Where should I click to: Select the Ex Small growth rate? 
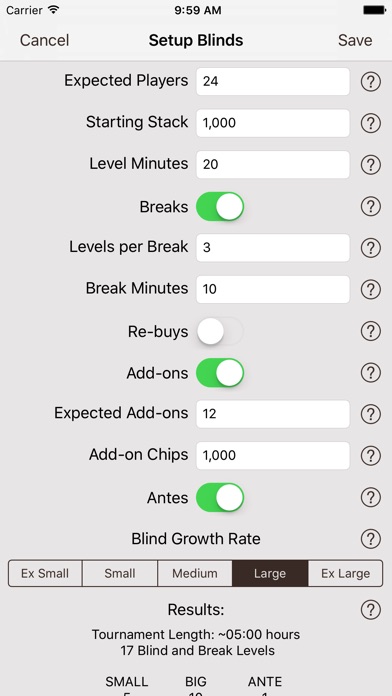pos(45,573)
